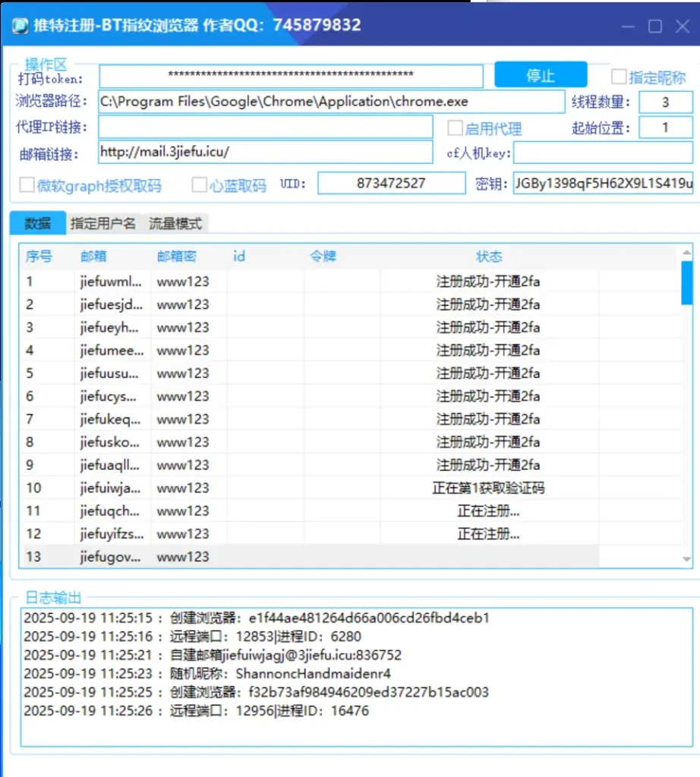Select row 11 email jiefuqch...
The width and height of the screenshot is (700, 777).
click(x=109, y=511)
